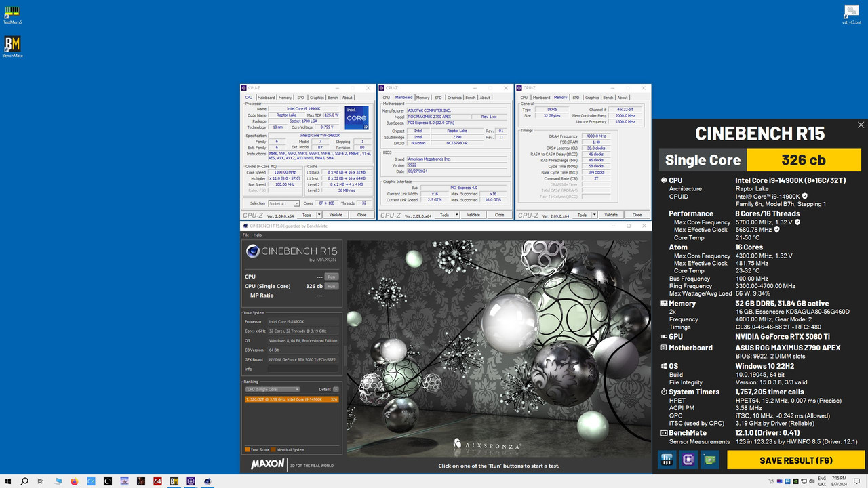
Task: Open BenchMate desktop shortcut
Action: 12,46
